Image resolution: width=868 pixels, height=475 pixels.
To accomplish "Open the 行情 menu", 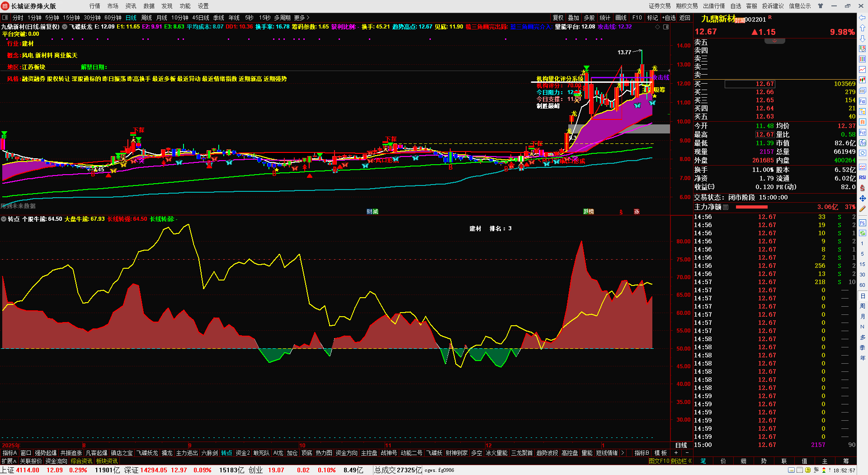I will tap(95, 6).
